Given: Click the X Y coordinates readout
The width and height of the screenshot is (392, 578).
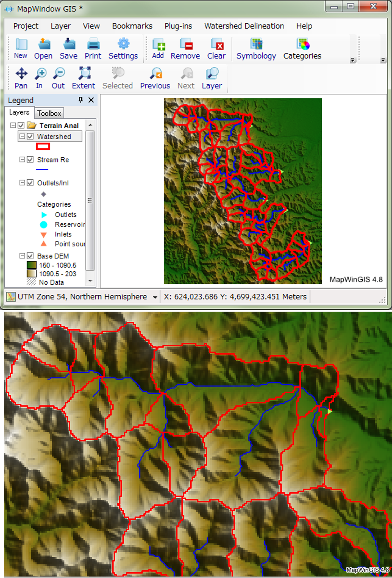Looking at the screenshot, I should (x=235, y=297).
